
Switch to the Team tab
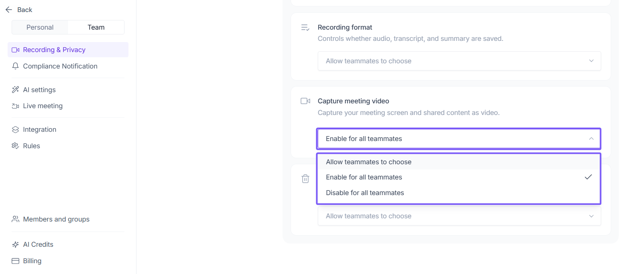click(96, 27)
